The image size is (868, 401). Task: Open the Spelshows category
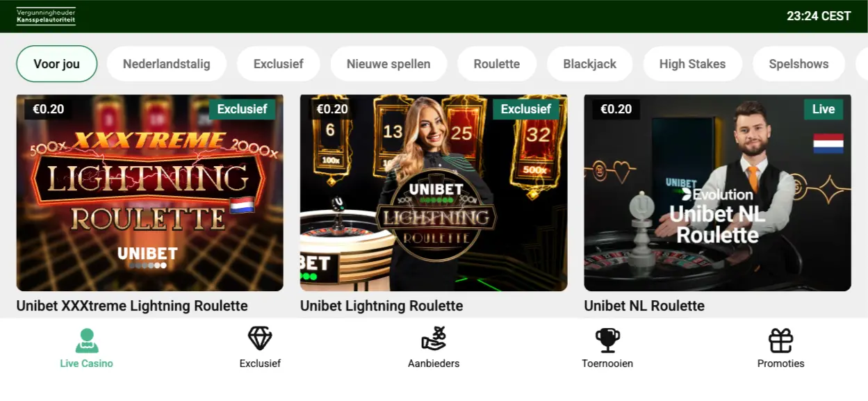click(799, 64)
